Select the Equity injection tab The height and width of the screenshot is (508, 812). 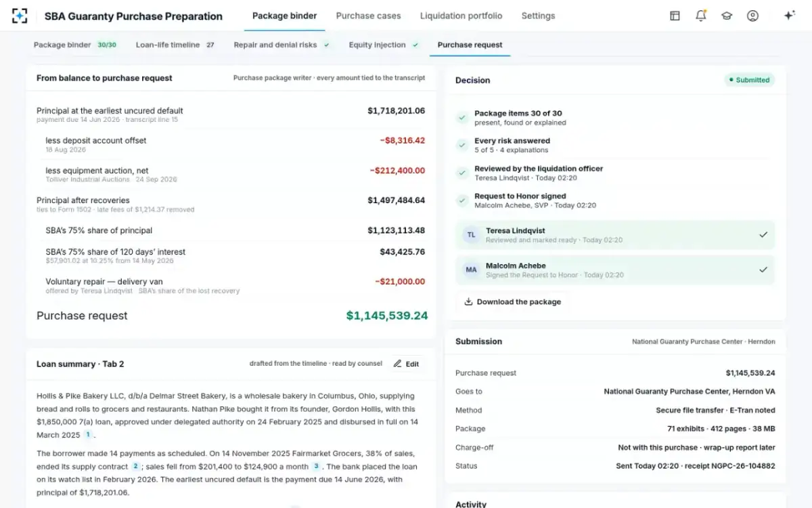384,45
